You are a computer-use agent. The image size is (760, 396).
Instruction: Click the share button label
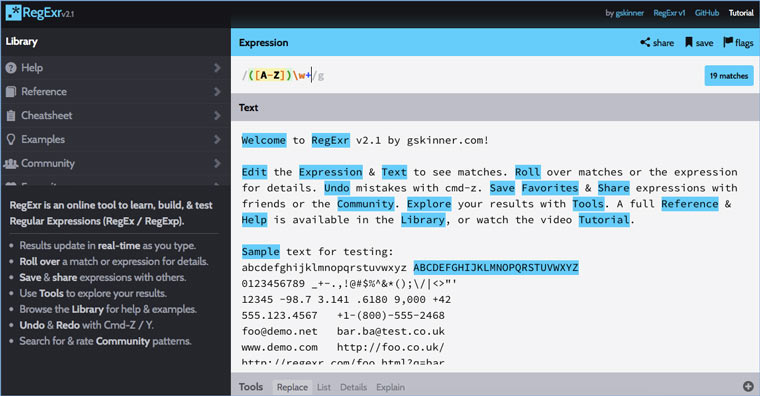coord(663,43)
